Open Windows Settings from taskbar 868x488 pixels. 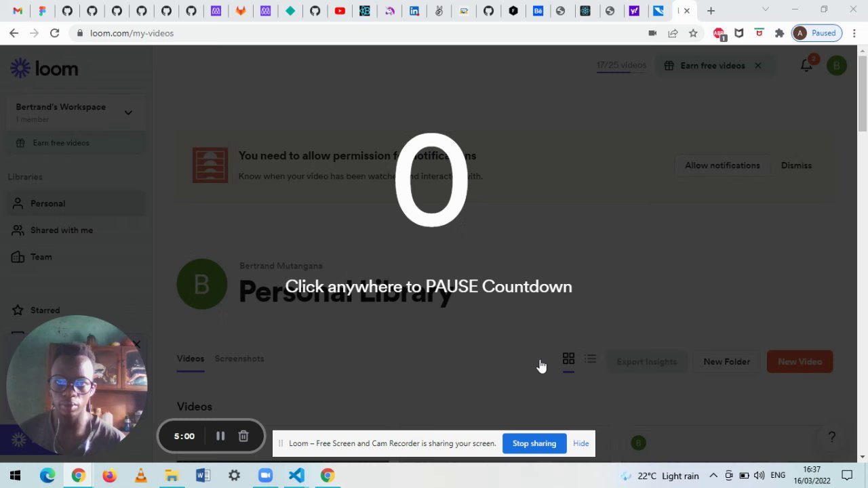[x=234, y=476]
